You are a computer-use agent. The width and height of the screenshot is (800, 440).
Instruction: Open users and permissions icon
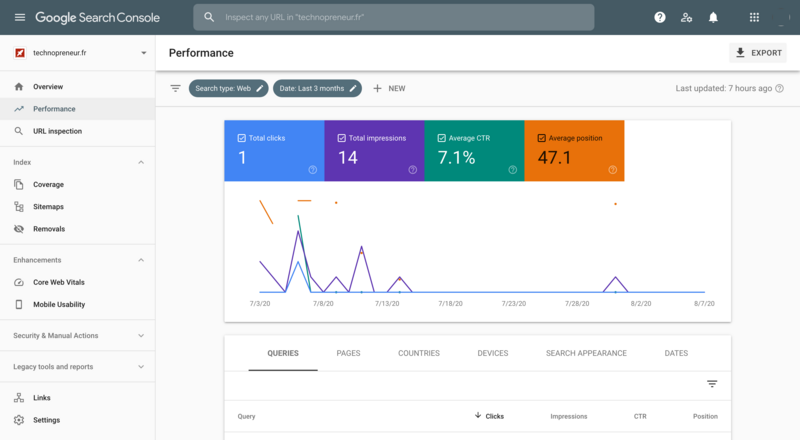click(x=686, y=17)
